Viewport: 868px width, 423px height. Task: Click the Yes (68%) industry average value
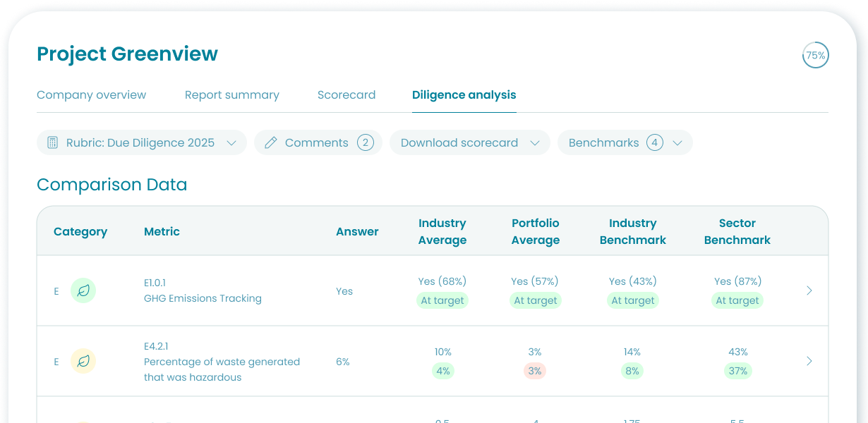(x=442, y=281)
